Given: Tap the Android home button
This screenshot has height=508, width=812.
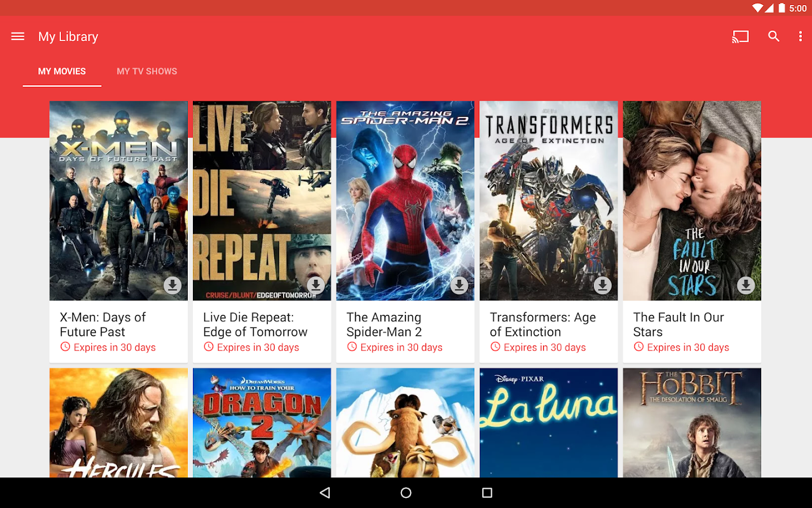Looking at the screenshot, I should point(406,493).
